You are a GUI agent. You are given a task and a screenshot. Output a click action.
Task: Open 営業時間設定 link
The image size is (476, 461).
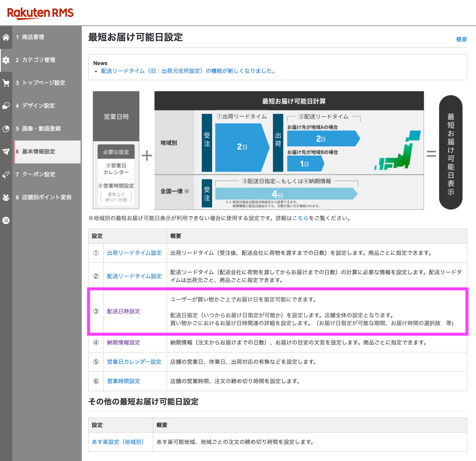(124, 381)
